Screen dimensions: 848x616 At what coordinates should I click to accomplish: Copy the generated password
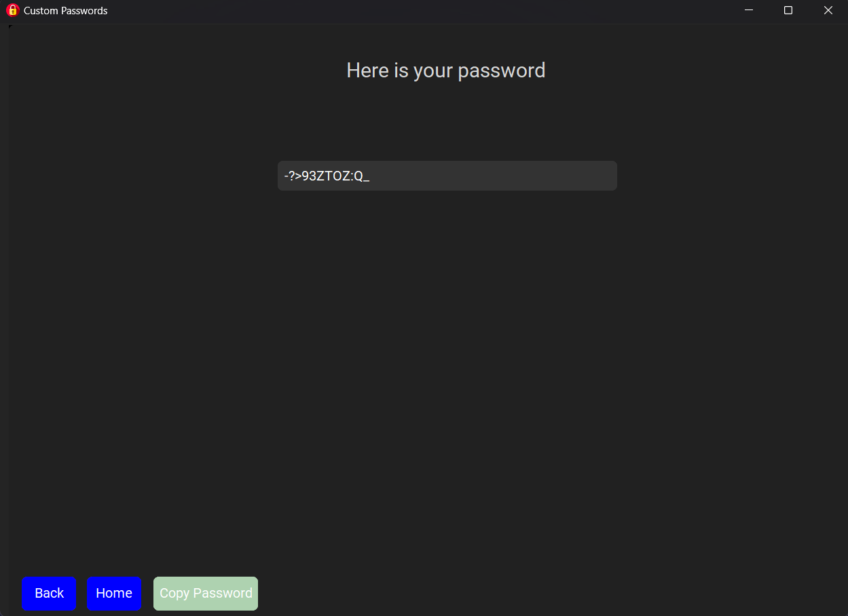coord(206,594)
